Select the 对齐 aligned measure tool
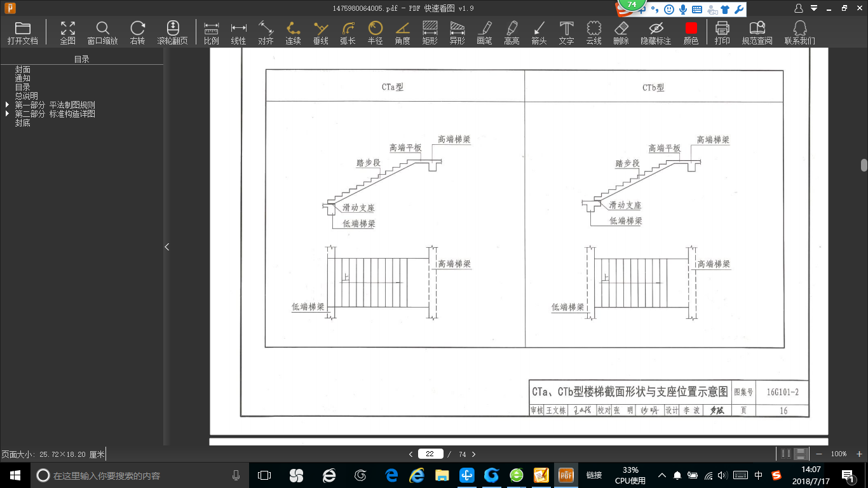 (x=266, y=32)
